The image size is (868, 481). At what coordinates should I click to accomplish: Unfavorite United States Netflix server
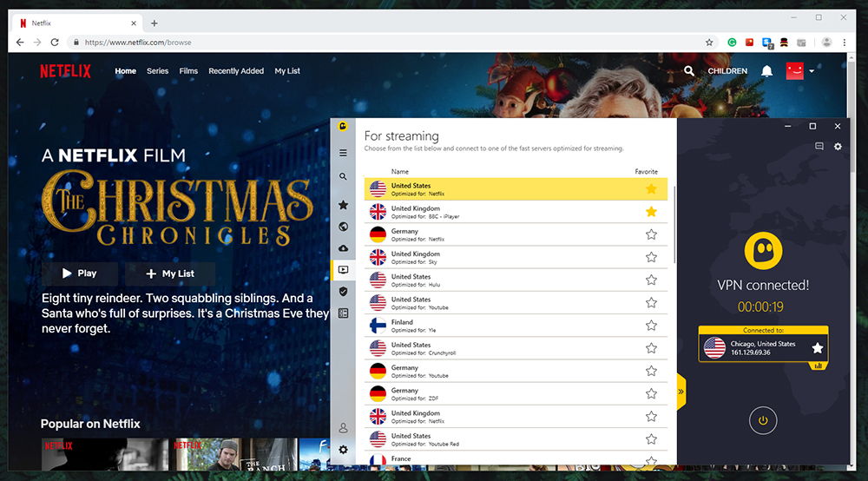[x=651, y=189]
